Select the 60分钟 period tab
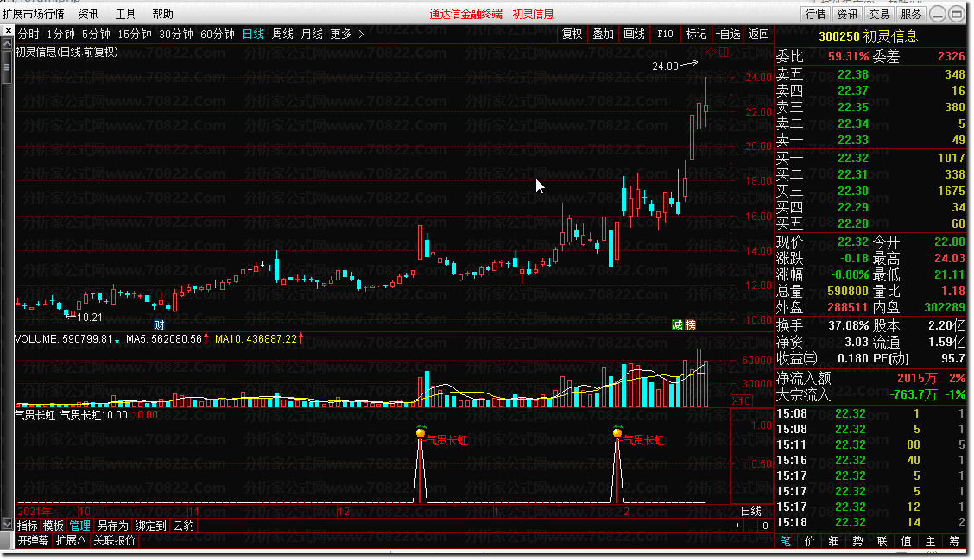Viewport: 974px width, 560px height. point(218,35)
